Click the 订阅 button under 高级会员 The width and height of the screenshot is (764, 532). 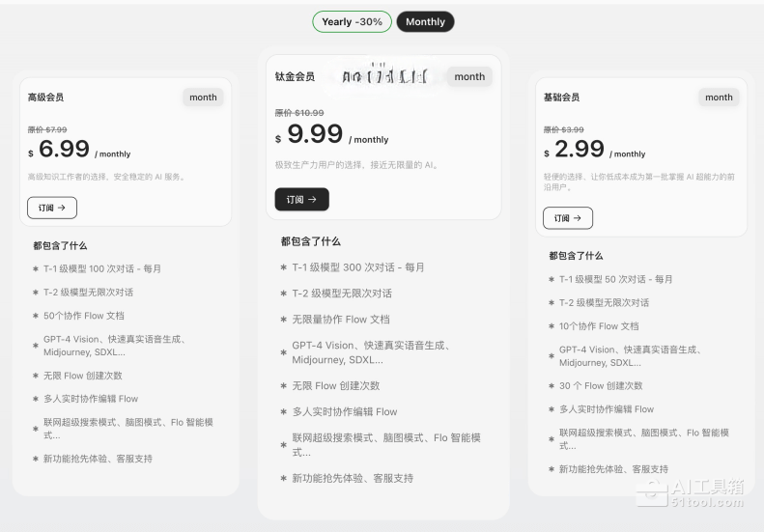click(x=52, y=208)
